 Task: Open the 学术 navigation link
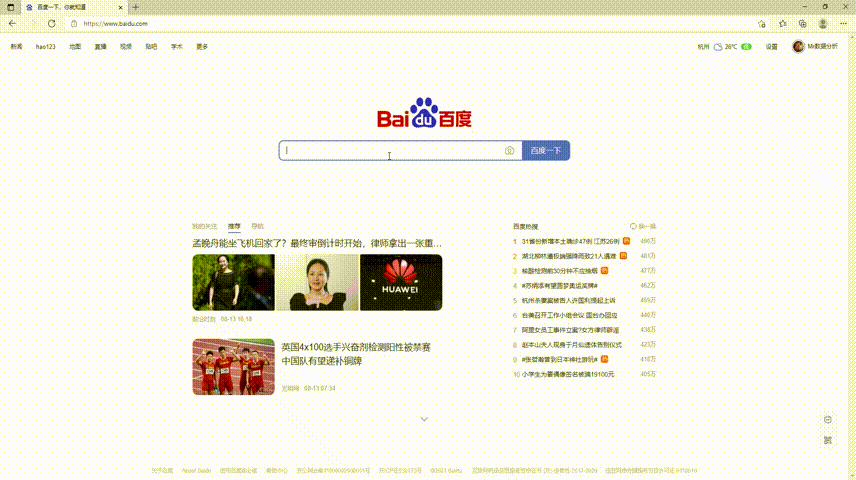point(176,47)
